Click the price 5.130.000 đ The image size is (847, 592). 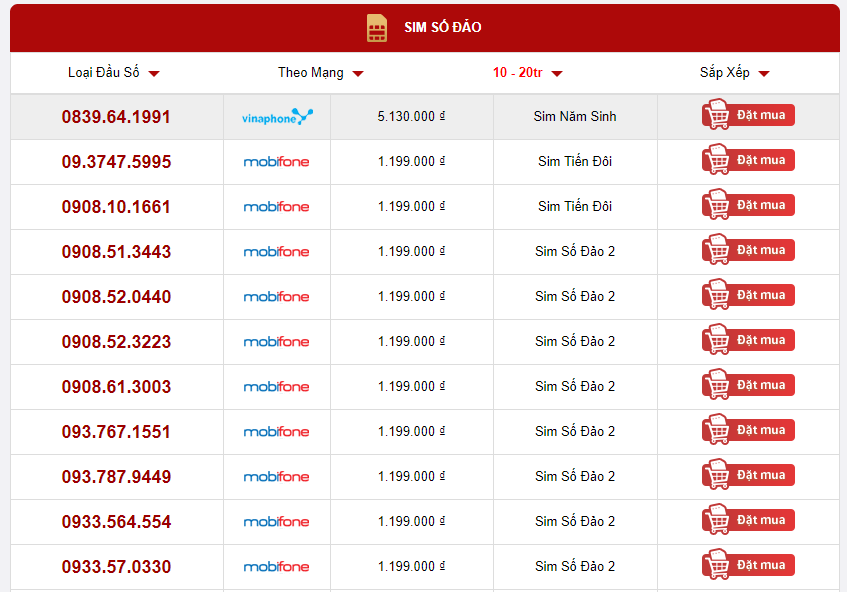pos(411,116)
